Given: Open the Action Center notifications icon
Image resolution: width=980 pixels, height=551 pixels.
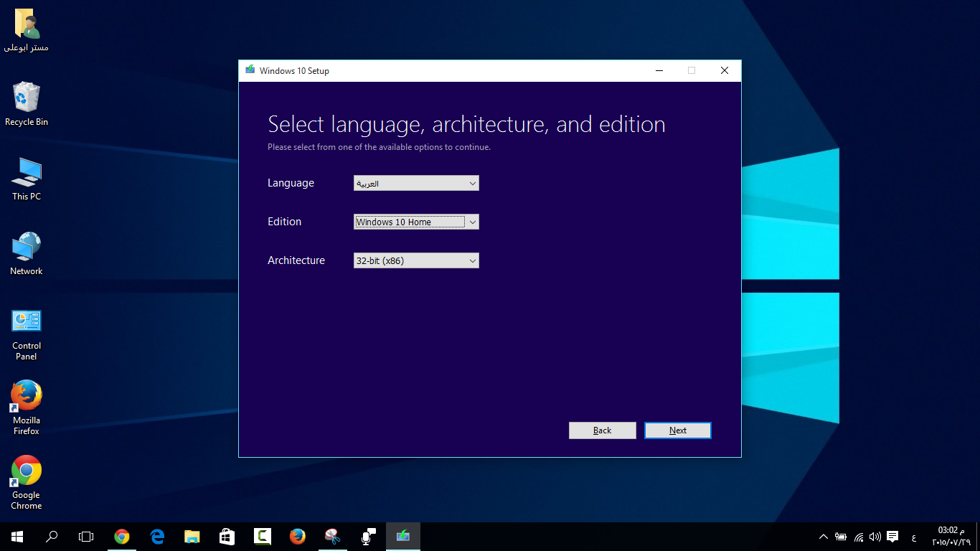Looking at the screenshot, I should [892, 537].
